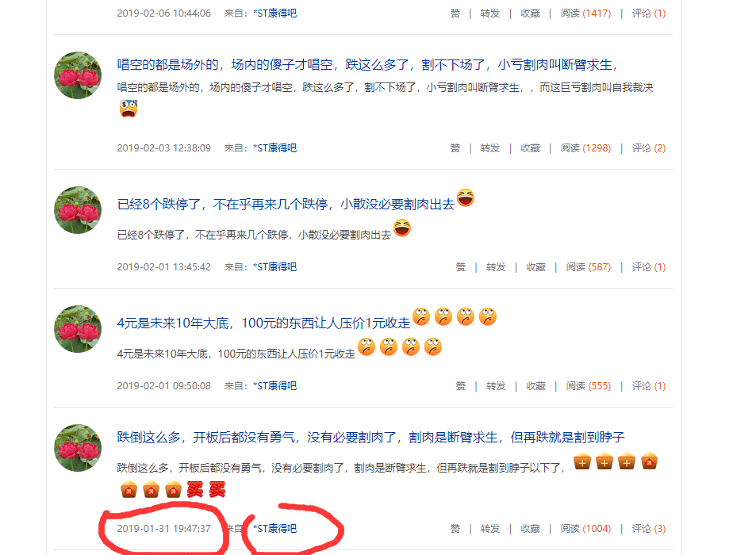
Task: Open the post 4元是未来10年大底
Action: pyautogui.click(x=263, y=323)
